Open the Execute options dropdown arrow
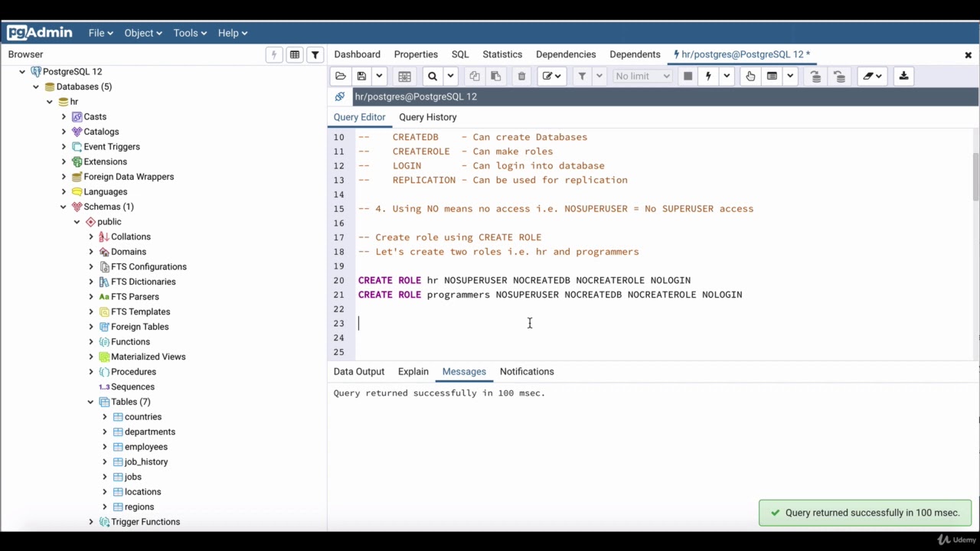Screen dimensions: 980x551 [727, 76]
